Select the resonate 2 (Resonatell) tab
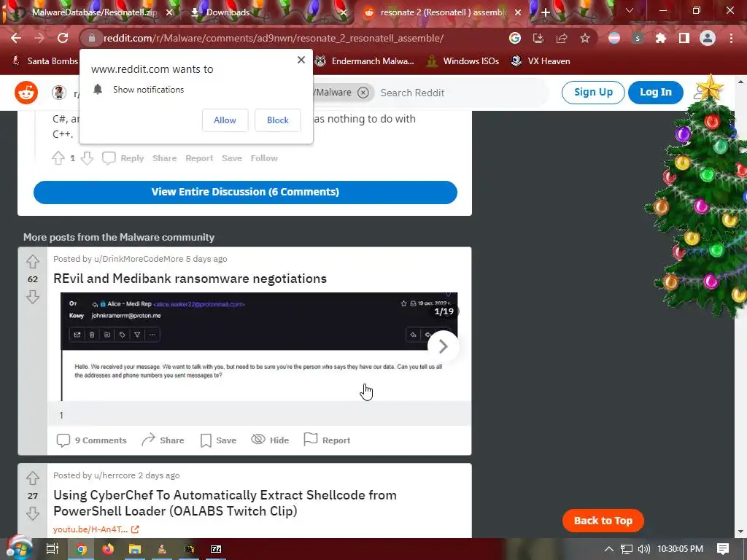Image resolution: width=747 pixels, height=560 pixels. [x=443, y=12]
